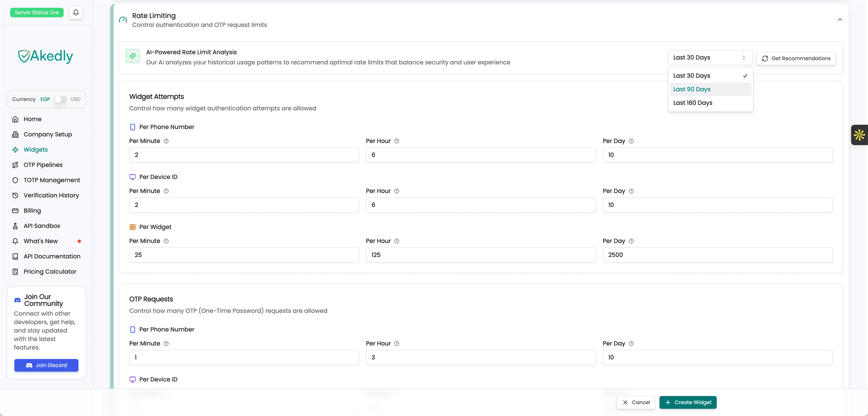Viewport: 868px width, 416px height.
Task: Choose Last 90 Days option
Action: [x=710, y=89]
